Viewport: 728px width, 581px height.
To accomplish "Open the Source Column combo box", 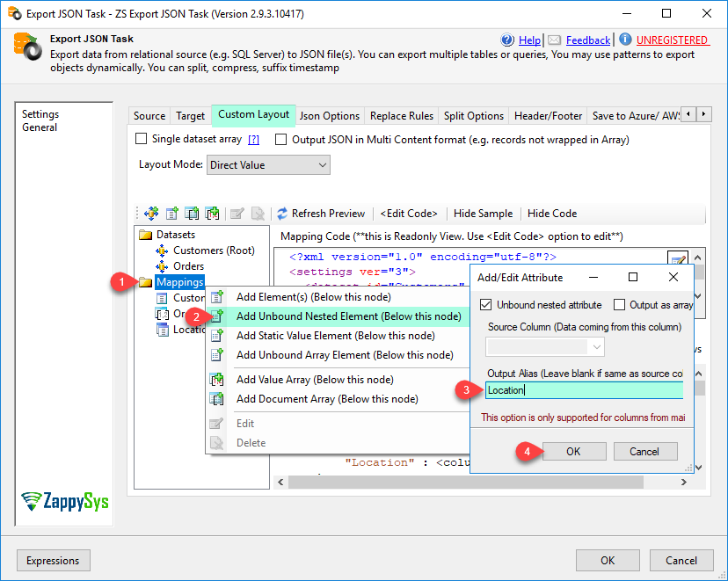I will coord(545,347).
